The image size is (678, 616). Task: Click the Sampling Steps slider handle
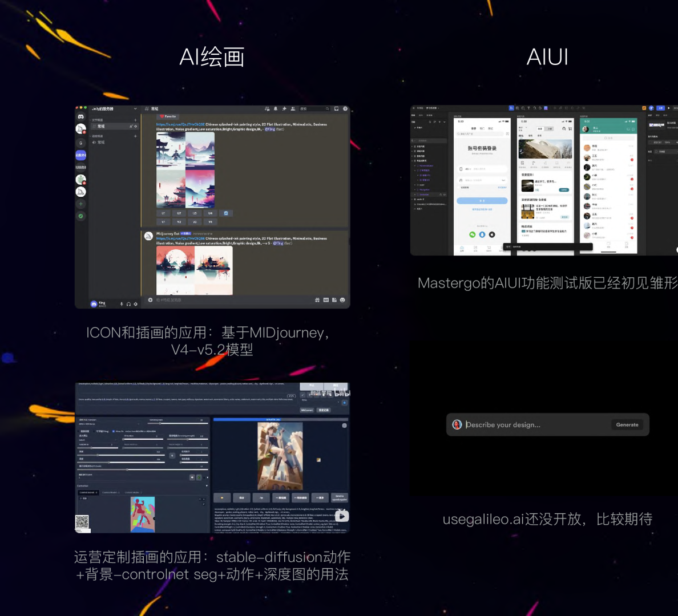(160, 423)
